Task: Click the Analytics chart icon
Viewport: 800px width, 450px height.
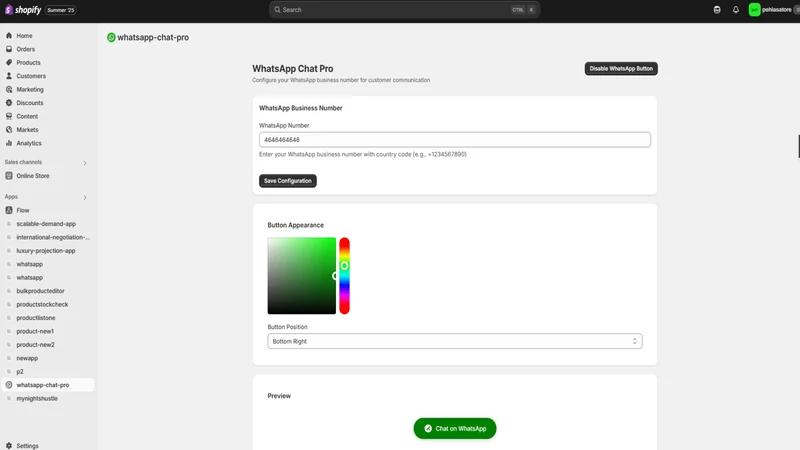Action: click(9, 143)
